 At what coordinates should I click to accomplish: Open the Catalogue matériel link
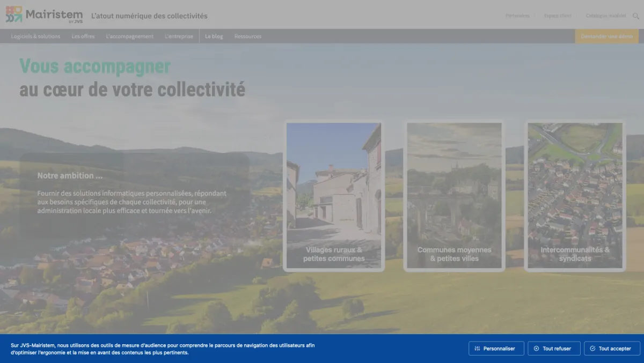click(x=606, y=16)
